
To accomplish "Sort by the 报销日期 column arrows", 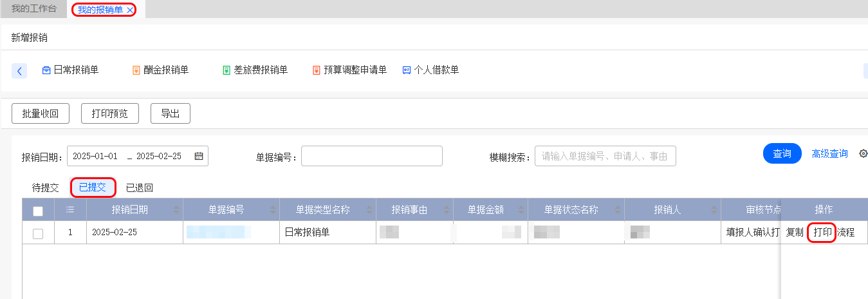I will (x=176, y=209).
